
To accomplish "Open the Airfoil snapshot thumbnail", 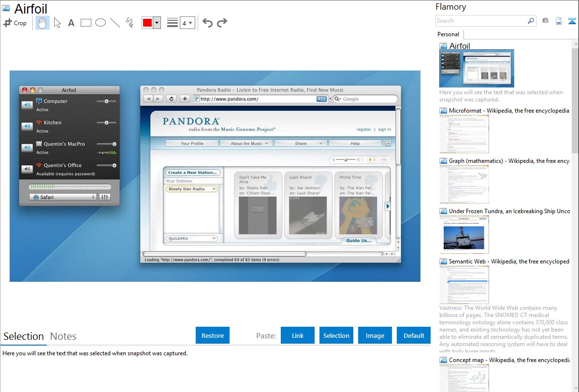I will pyautogui.click(x=477, y=69).
